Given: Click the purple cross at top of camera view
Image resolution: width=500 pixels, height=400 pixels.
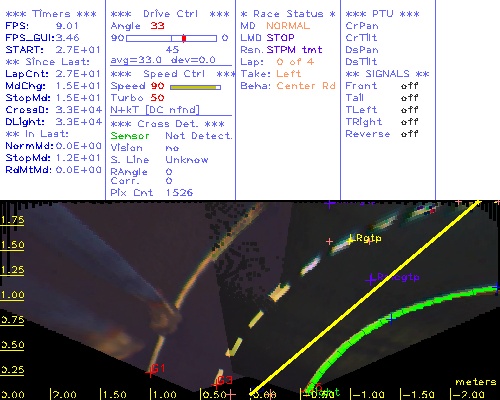Looking at the screenshot, I should [330, 203].
